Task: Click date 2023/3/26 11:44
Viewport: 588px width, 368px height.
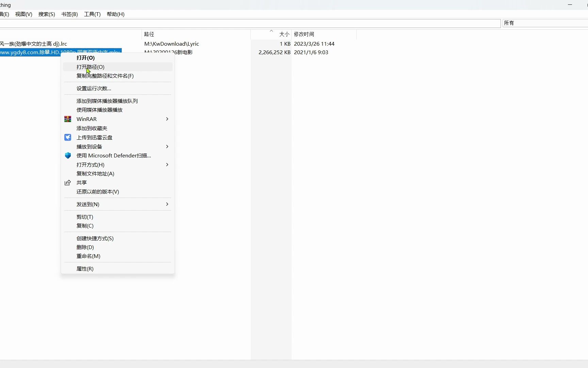Action: click(x=314, y=44)
